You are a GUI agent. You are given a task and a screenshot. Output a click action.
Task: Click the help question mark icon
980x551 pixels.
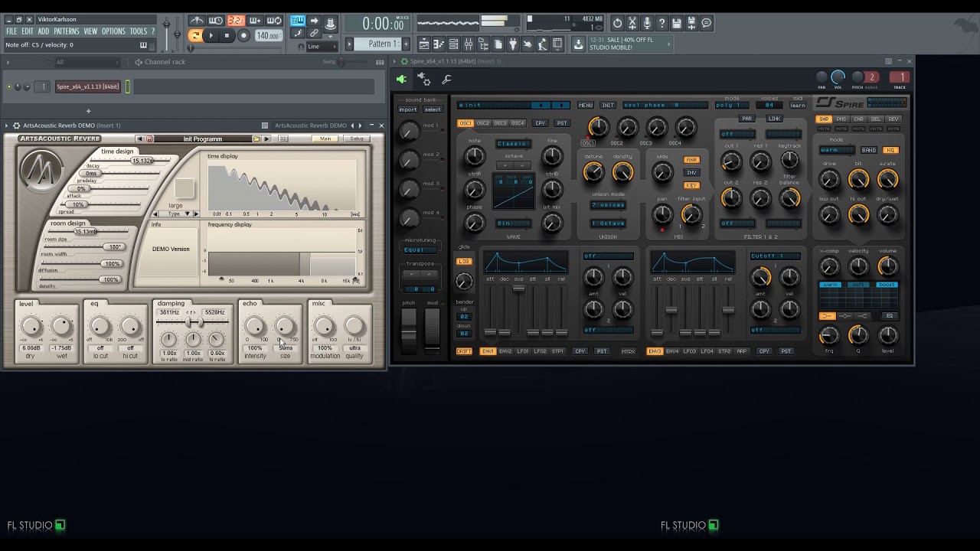tap(661, 23)
